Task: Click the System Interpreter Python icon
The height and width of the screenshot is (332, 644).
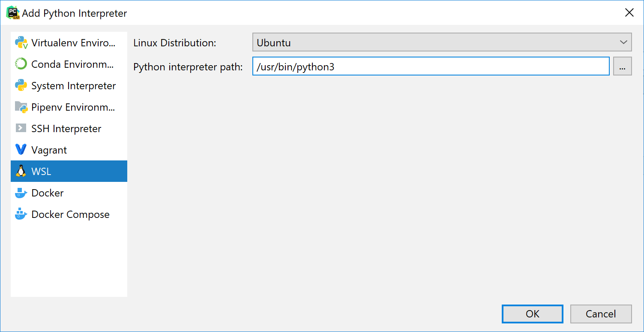Action: click(21, 85)
